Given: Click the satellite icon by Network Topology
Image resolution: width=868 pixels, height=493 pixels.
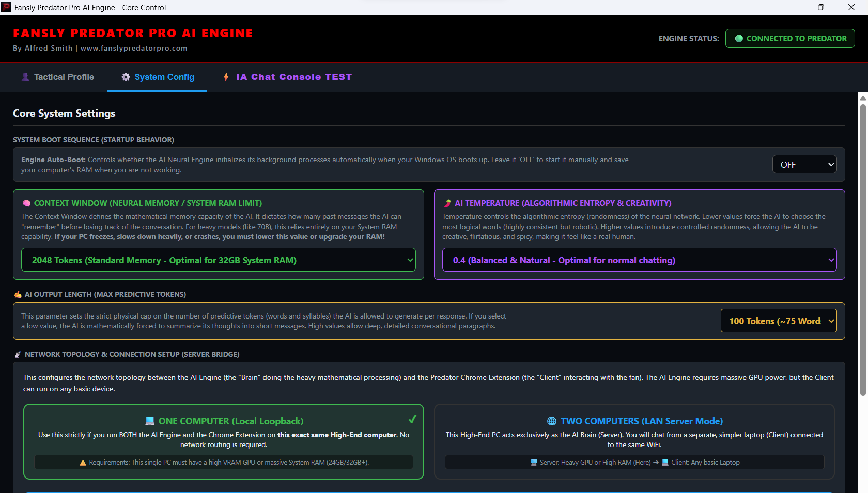Looking at the screenshot, I should coord(18,354).
